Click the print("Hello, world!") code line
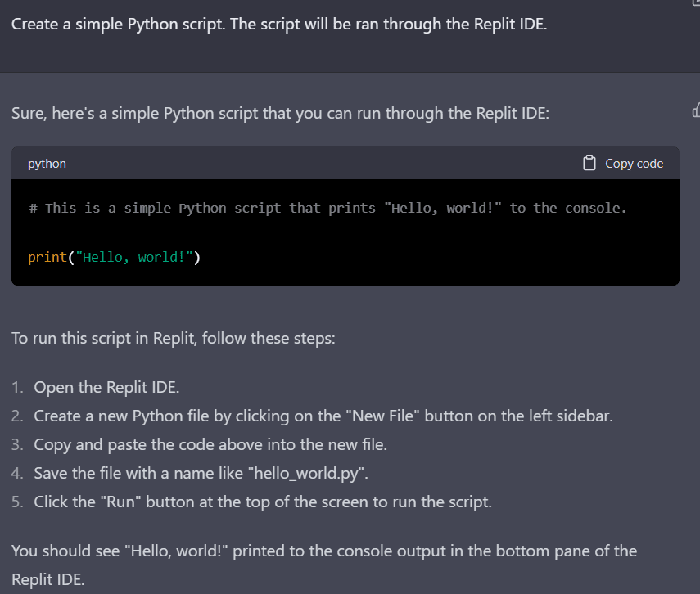The image size is (700, 594). click(x=115, y=257)
